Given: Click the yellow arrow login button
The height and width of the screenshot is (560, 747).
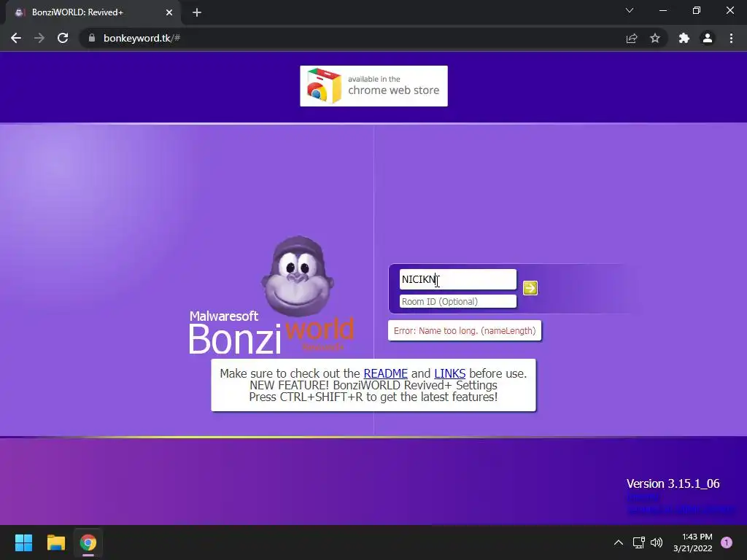Looking at the screenshot, I should (530, 288).
